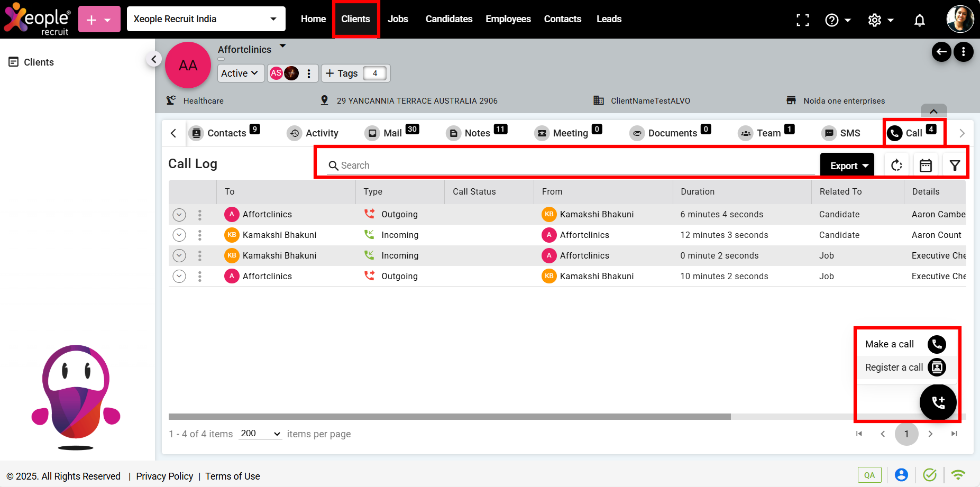Go to the Home menu
980x487 pixels.
point(313,19)
